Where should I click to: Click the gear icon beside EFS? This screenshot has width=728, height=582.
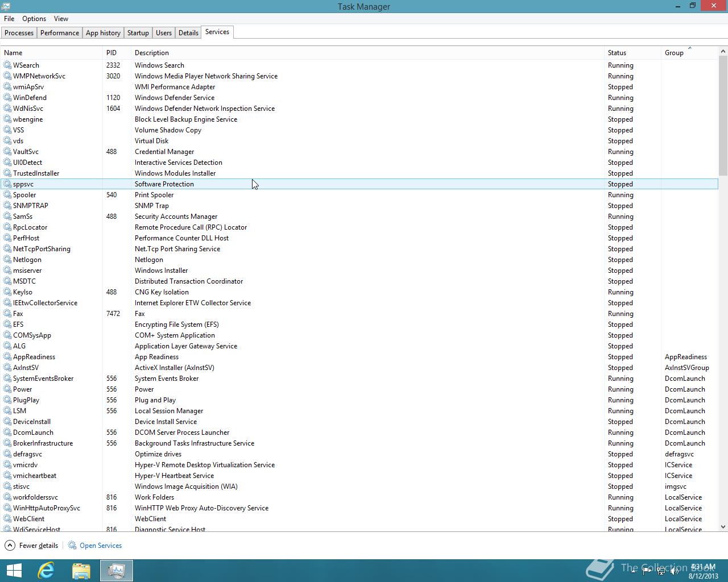(x=7, y=325)
